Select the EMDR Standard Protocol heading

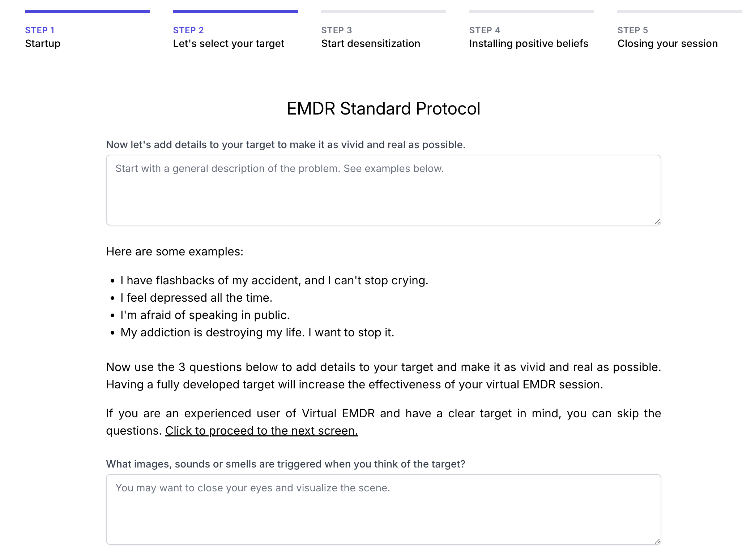pos(383,108)
